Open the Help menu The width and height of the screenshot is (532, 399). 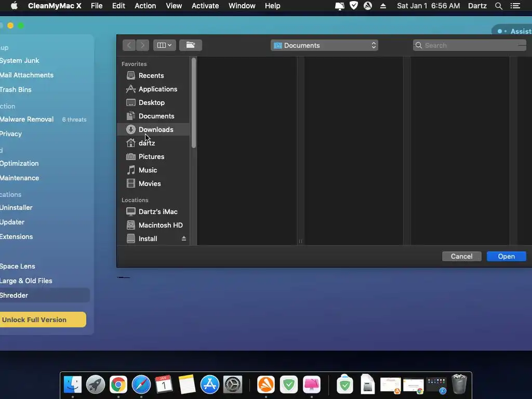pyautogui.click(x=272, y=6)
